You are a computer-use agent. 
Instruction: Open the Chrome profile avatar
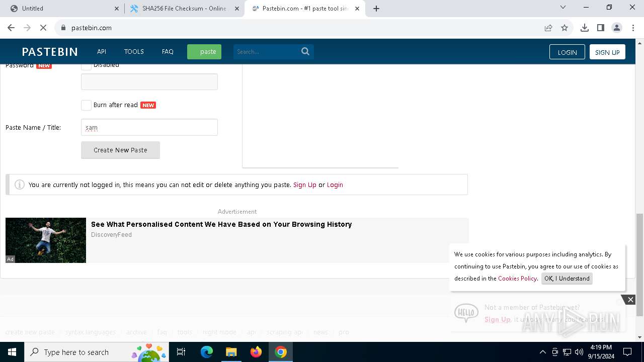pyautogui.click(x=617, y=28)
